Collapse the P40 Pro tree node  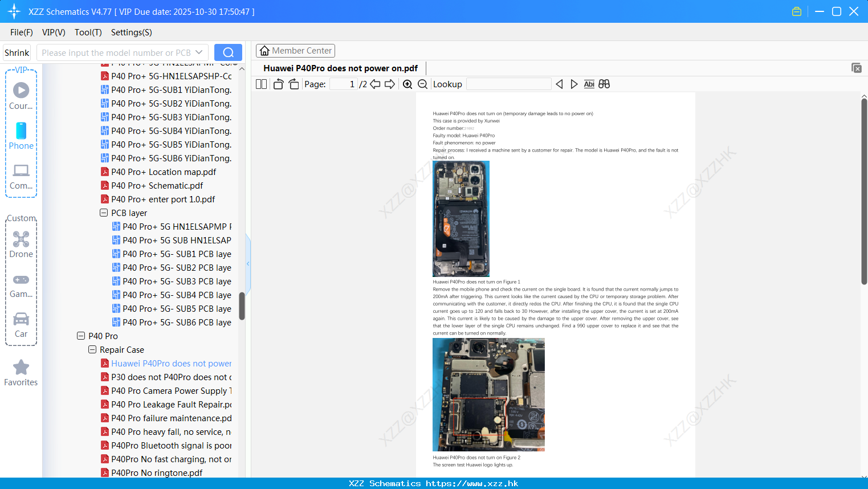pyautogui.click(x=81, y=336)
